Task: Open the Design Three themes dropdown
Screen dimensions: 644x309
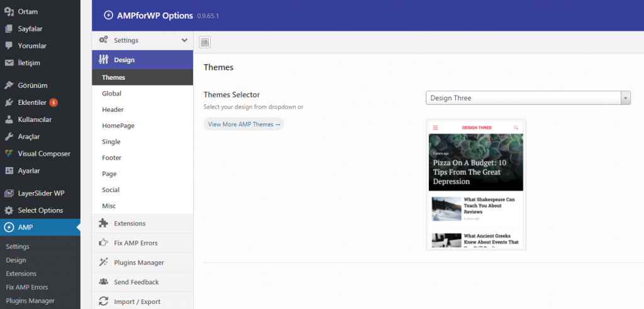Action: tap(528, 98)
